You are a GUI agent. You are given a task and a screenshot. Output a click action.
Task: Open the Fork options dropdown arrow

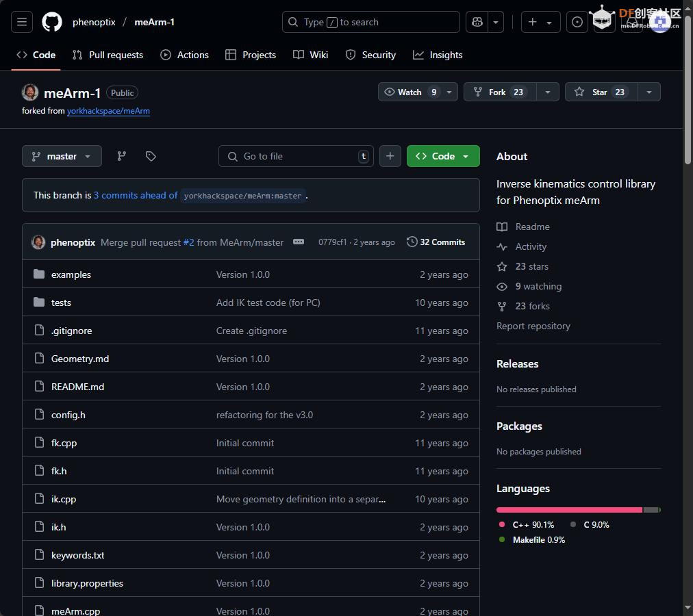[x=548, y=92]
